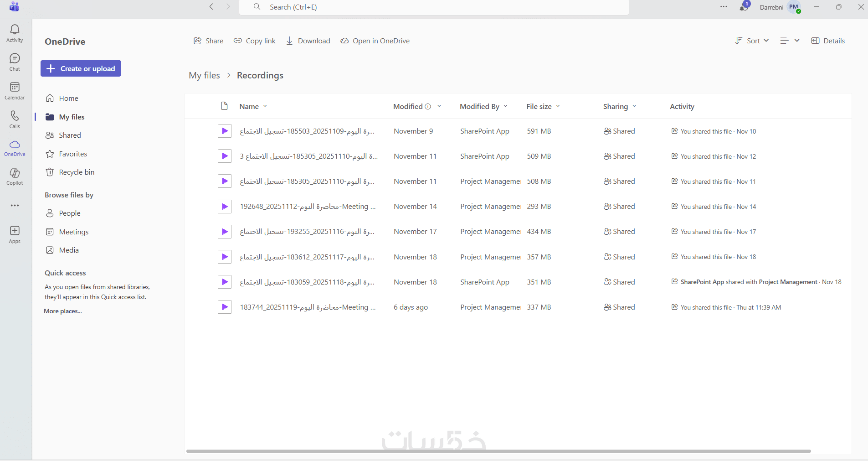Click the Teams logo icon
This screenshot has height=461, width=868.
(x=14, y=7)
